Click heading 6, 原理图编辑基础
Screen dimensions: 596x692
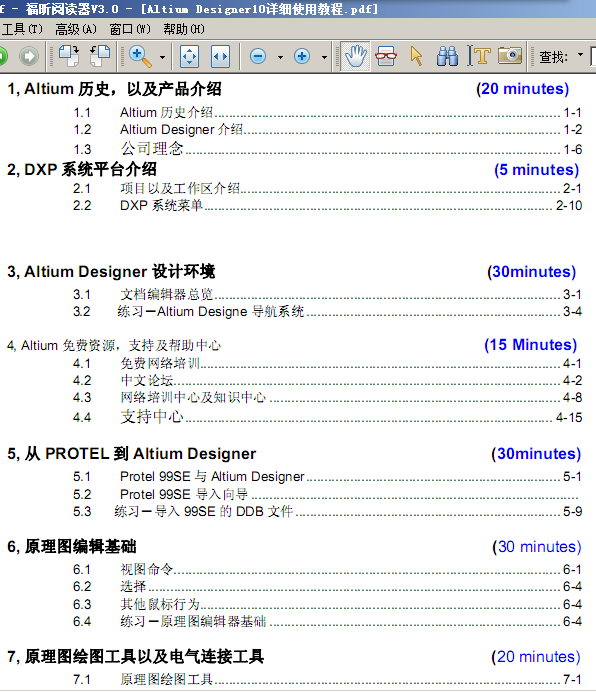[72, 547]
